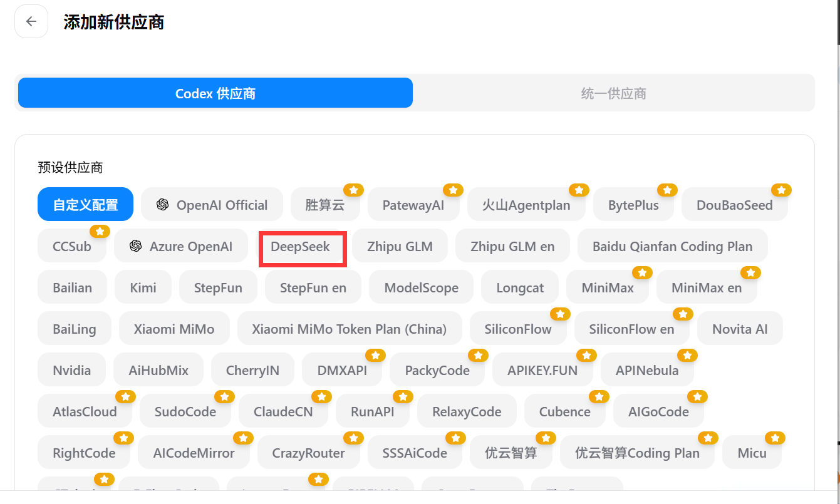Image resolution: width=840 pixels, height=504 pixels.
Task: Click star badge on MiniMax en
Action: [750, 272]
